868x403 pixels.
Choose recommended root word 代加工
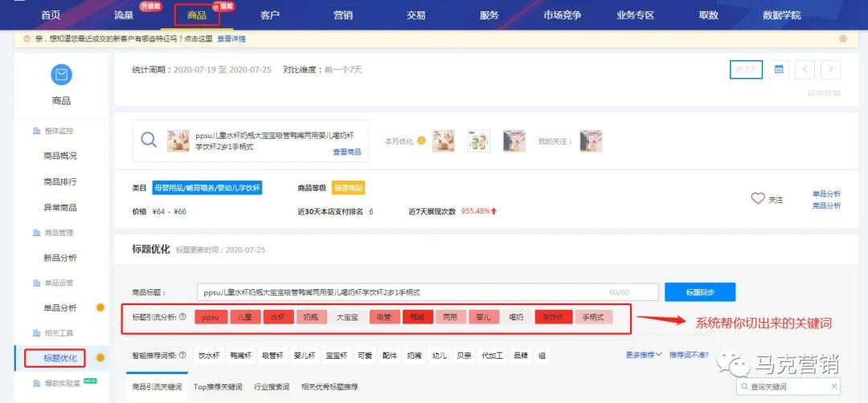coord(492,356)
